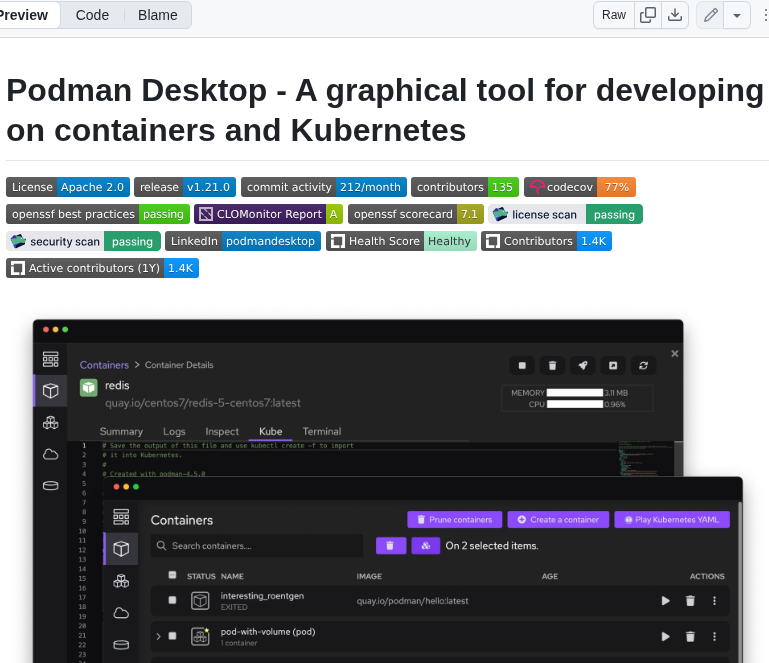
Task: Click Containers cube icon in front window sidebar
Action: [121, 548]
